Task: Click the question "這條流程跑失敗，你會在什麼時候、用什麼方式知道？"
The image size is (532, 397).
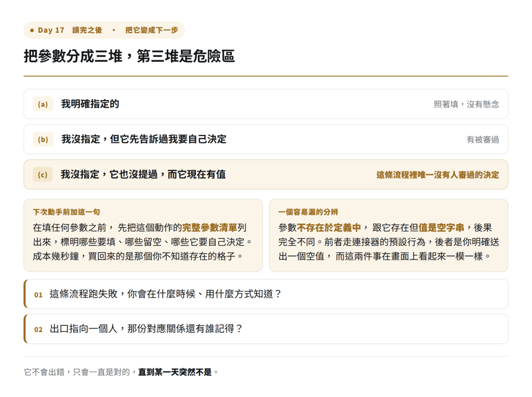Action: [166, 294]
